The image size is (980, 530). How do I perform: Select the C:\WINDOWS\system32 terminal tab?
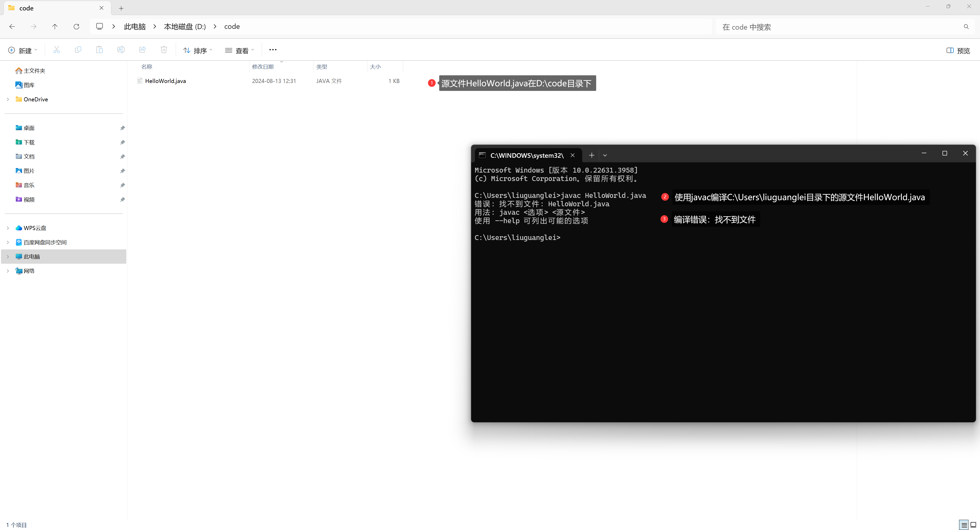(x=526, y=155)
